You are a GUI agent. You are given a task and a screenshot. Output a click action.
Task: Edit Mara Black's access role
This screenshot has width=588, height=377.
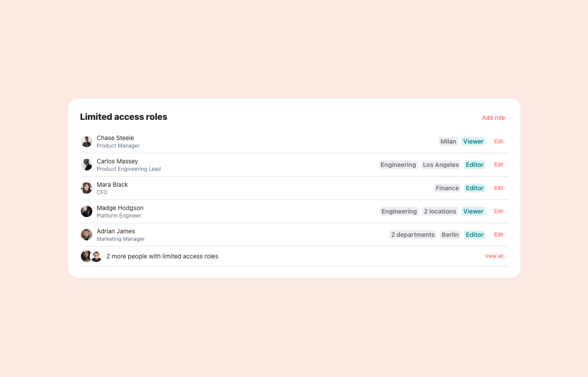click(498, 188)
